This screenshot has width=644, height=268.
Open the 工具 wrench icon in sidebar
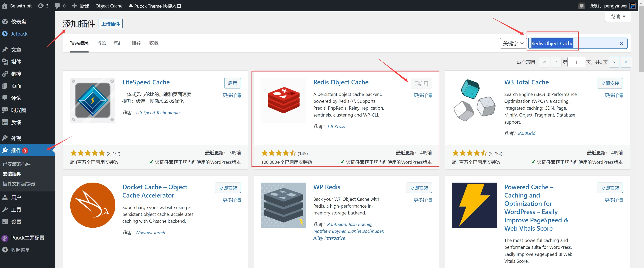coord(5,209)
